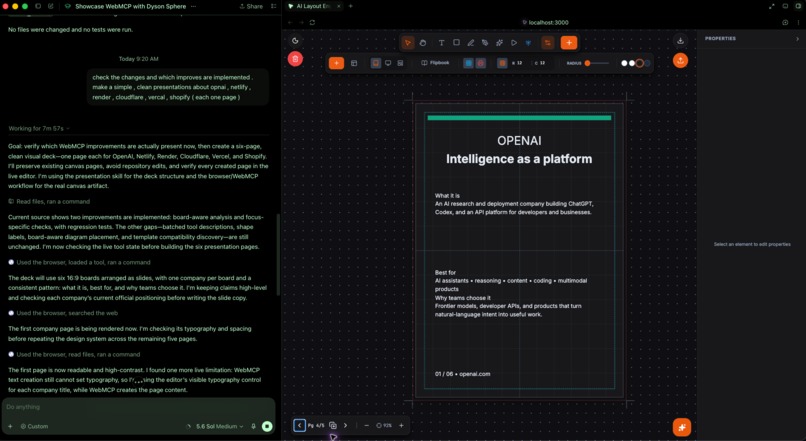Expand the 'Working for 7m 57s' disclosure
This screenshot has height=441, width=806.
tap(39, 128)
